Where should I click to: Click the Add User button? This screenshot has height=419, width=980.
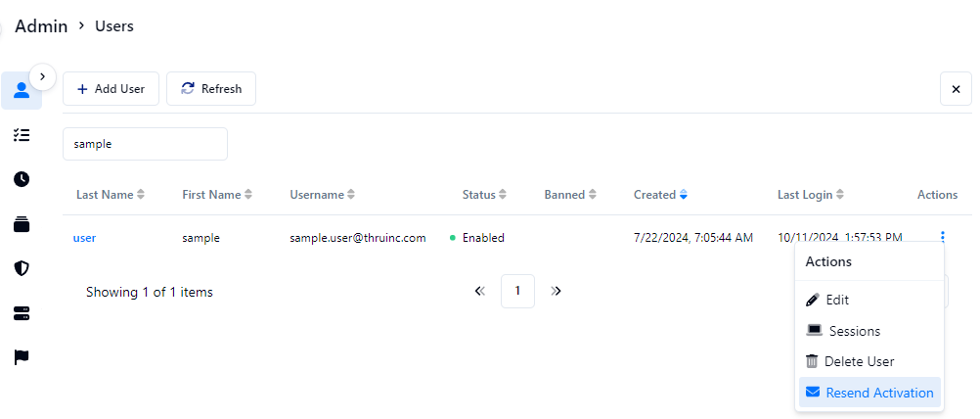tap(111, 89)
